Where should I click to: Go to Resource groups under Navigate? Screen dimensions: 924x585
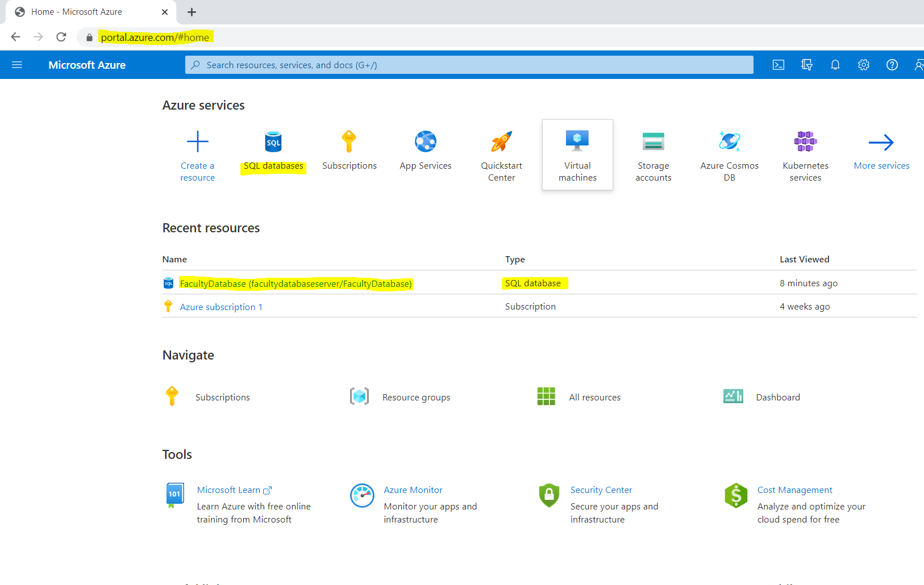[x=416, y=397]
